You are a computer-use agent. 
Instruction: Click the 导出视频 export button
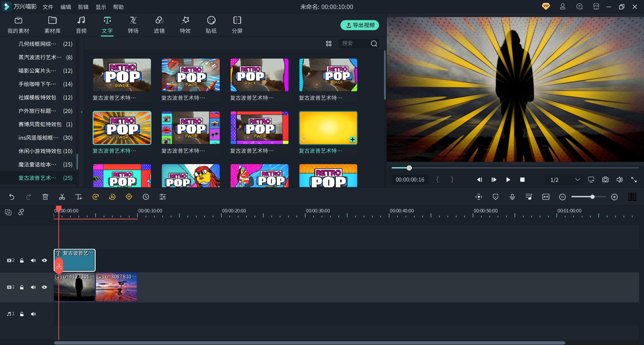[360, 25]
